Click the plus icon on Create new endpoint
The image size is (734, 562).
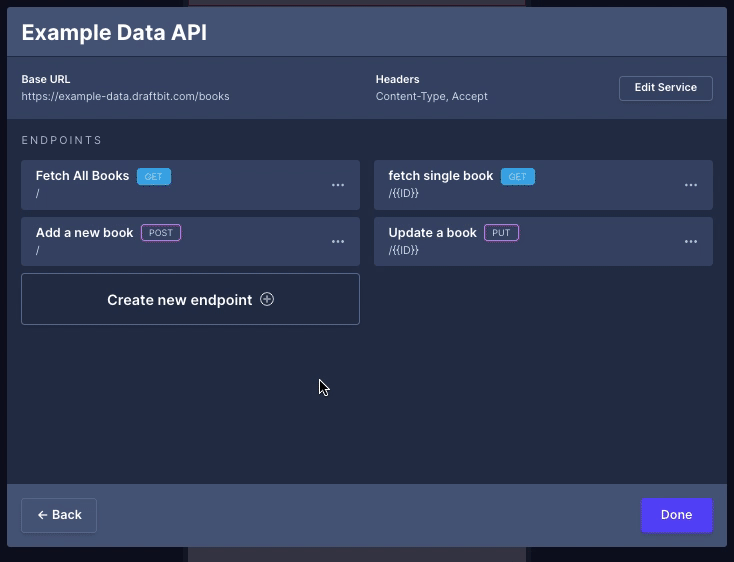(267, 299)
